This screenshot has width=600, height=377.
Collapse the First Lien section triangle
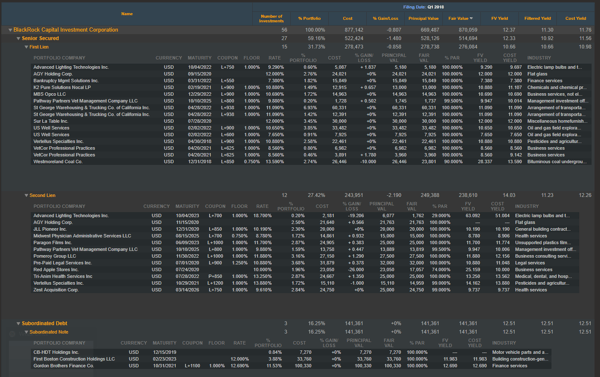[26, 47]
